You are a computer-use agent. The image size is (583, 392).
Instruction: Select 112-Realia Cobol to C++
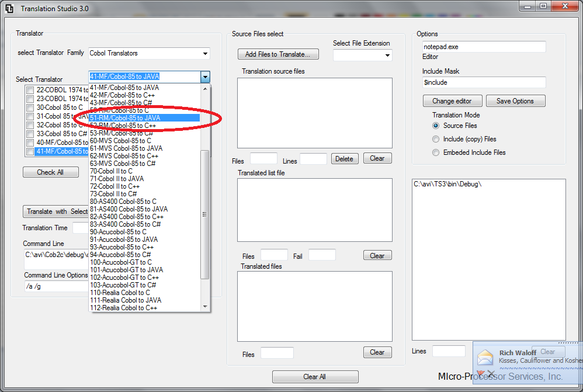pyautogui.click(x=145, y=307)
